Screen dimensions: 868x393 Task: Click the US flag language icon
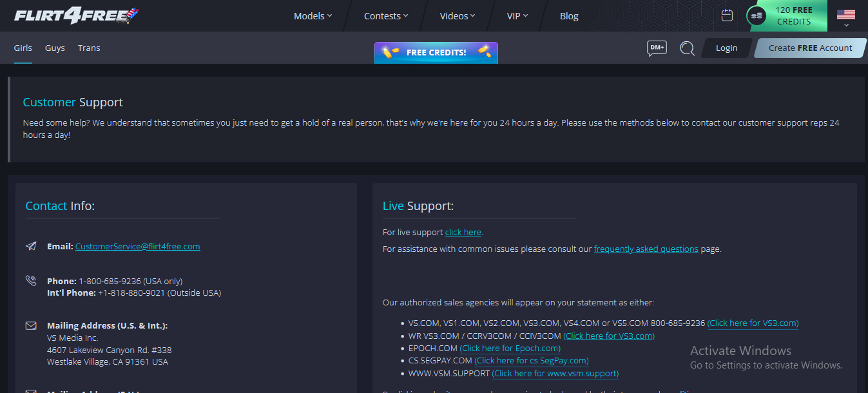[x=846, y=14]
